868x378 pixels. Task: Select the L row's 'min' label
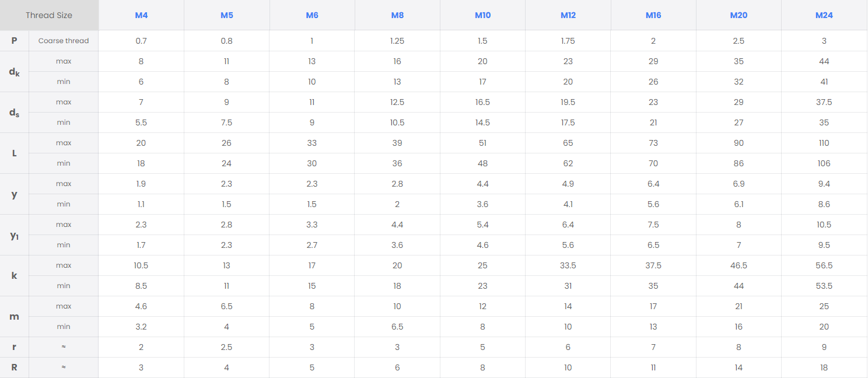tap(64, 163)
